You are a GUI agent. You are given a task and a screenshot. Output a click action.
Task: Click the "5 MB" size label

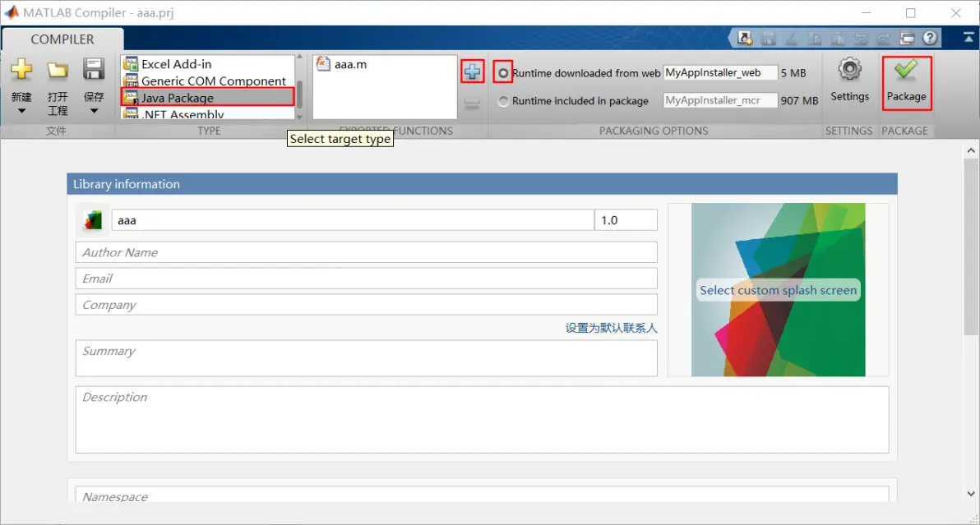coord(793,73)
